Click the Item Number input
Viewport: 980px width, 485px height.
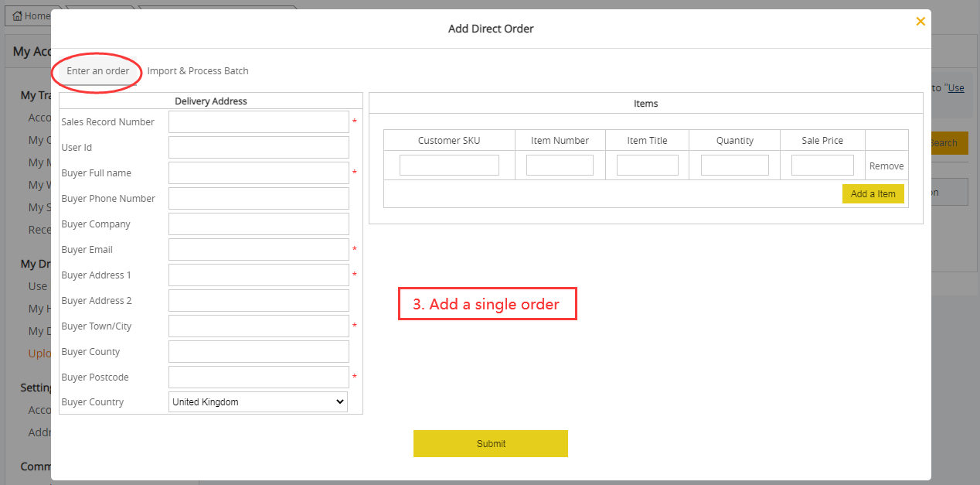coord(560,166)
